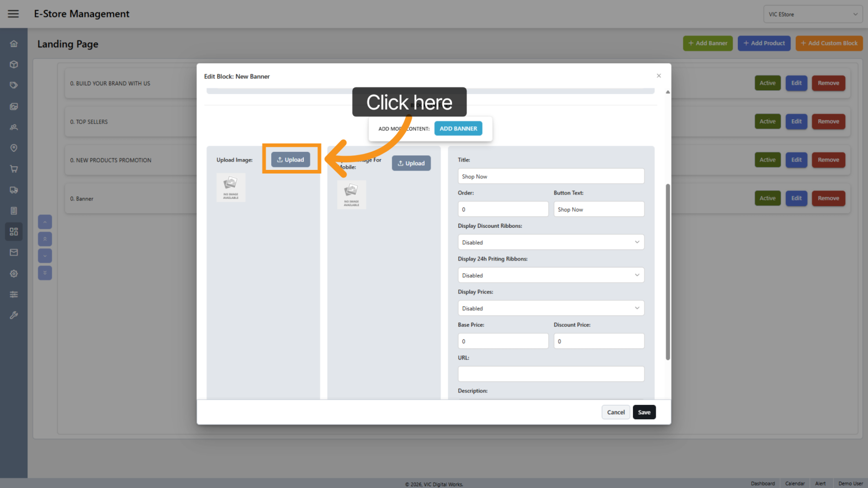Toggle Active status for Banner block
The width and height of the screenshot is (868, 488).
[x=767, y=198]
